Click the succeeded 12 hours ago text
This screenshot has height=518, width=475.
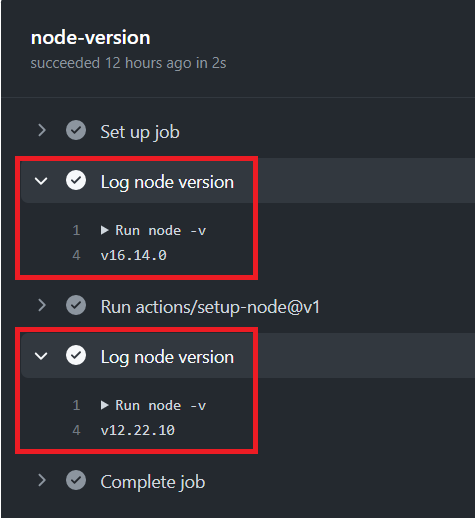[x=128, y=63]
